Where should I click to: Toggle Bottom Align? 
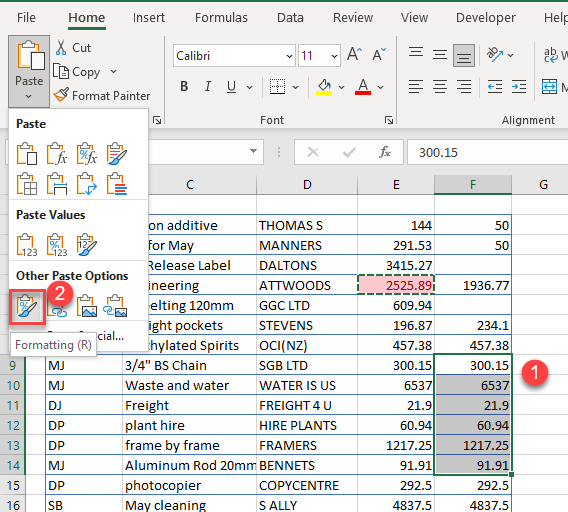464,55
